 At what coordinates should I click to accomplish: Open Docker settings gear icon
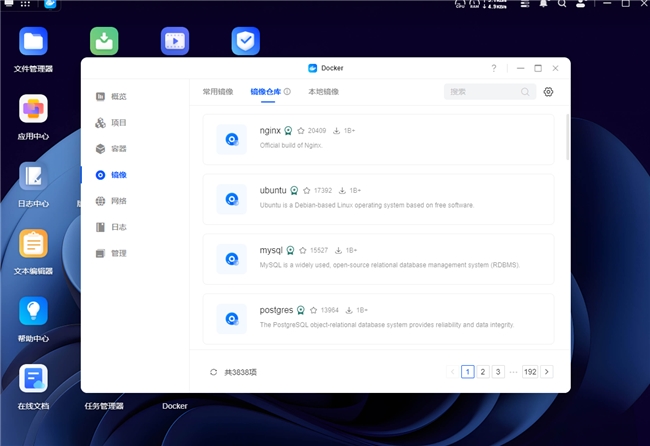click(x=548, y=92)
